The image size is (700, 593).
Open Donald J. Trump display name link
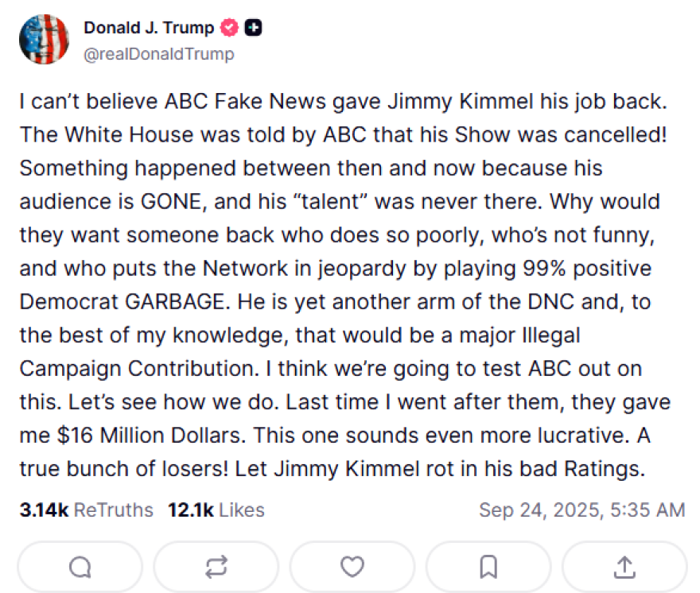click(149, 28)
